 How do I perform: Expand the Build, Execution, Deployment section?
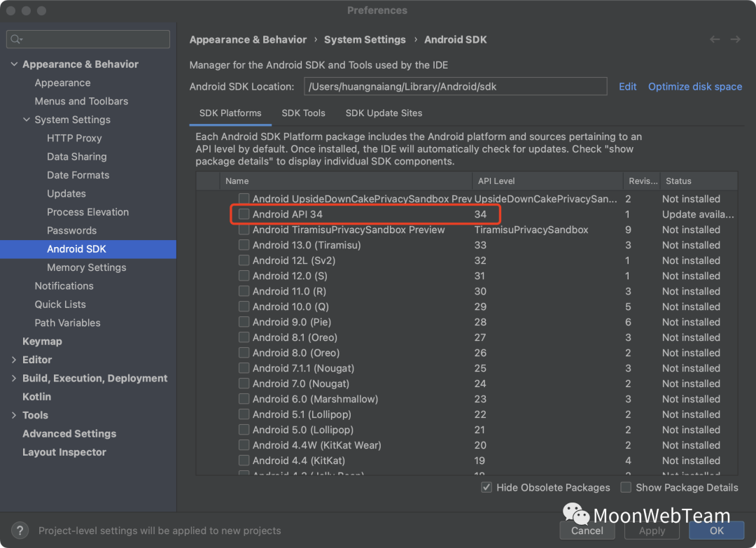[14, 378]
